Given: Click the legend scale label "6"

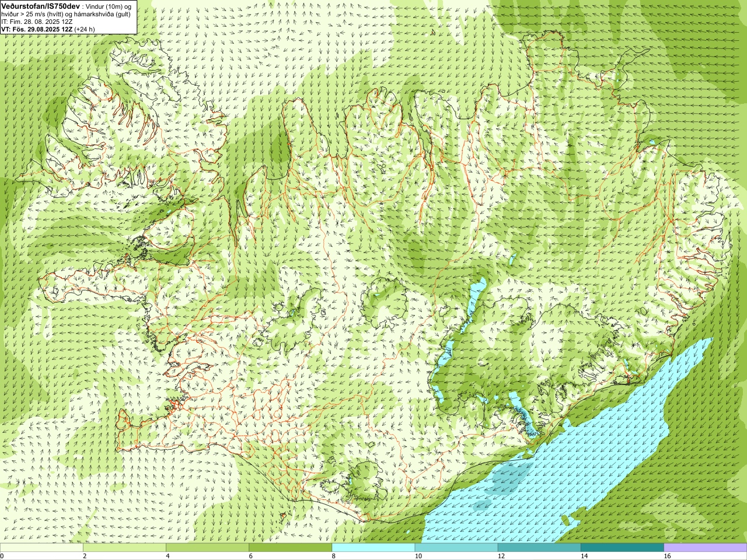Looking at the screenshot, I should 250,556.
